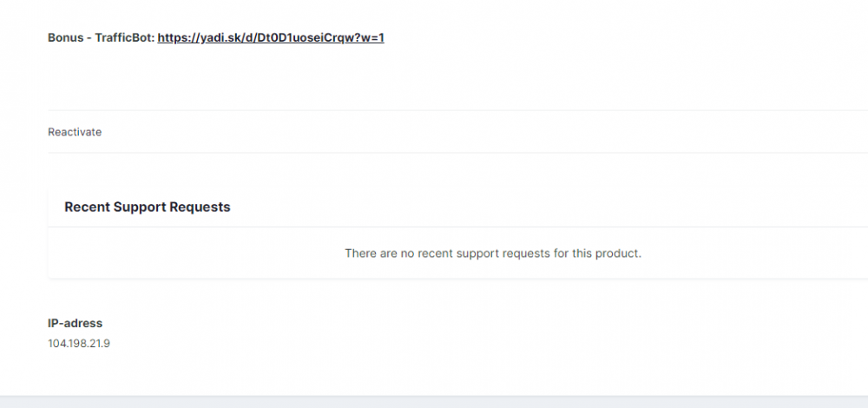Click the "w=1" ending of the bonus link
Screen dimensions: 868x408
(372, 38)
